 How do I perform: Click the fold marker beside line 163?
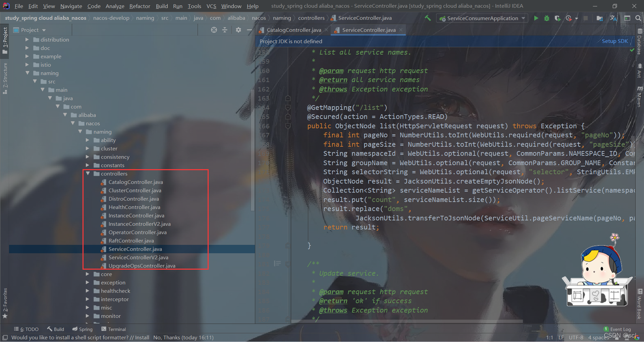[288, 98]
